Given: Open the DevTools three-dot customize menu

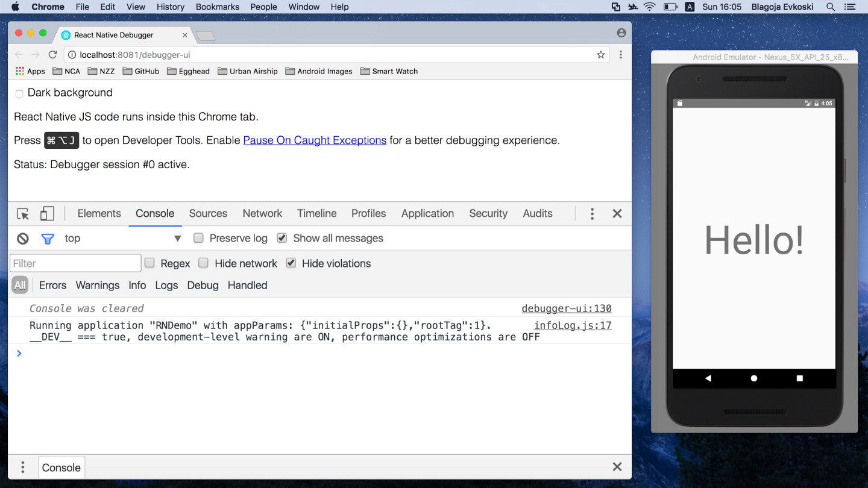Looking at the screenshot, I should [x=592, y=214].
